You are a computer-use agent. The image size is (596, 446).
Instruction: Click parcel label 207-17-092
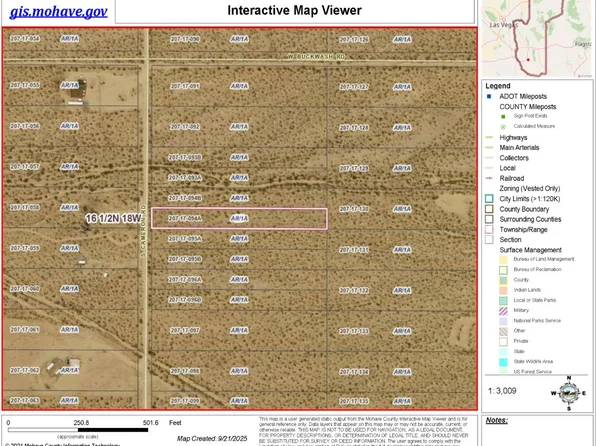185,127
